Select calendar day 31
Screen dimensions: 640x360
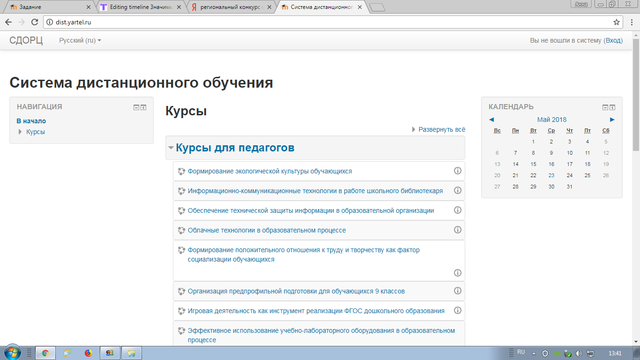coord(569,187)
